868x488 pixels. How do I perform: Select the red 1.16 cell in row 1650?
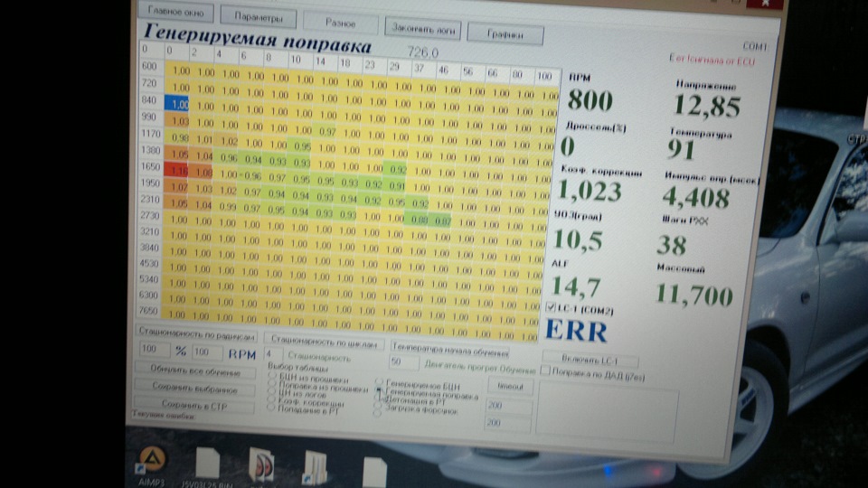click(x=176, y=171)
